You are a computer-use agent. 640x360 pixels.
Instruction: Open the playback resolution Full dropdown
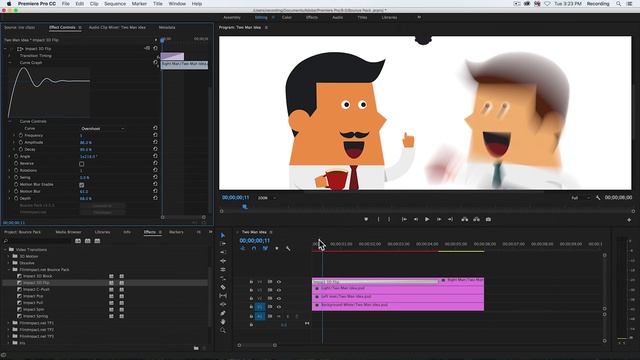pos(580,198)
